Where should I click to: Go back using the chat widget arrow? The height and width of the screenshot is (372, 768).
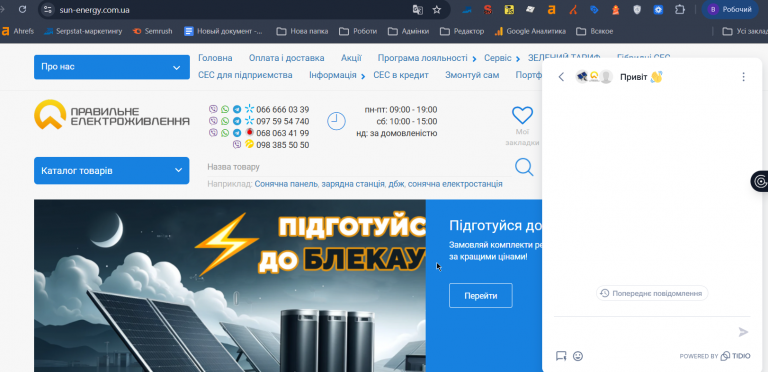click(x=561, y=77)
